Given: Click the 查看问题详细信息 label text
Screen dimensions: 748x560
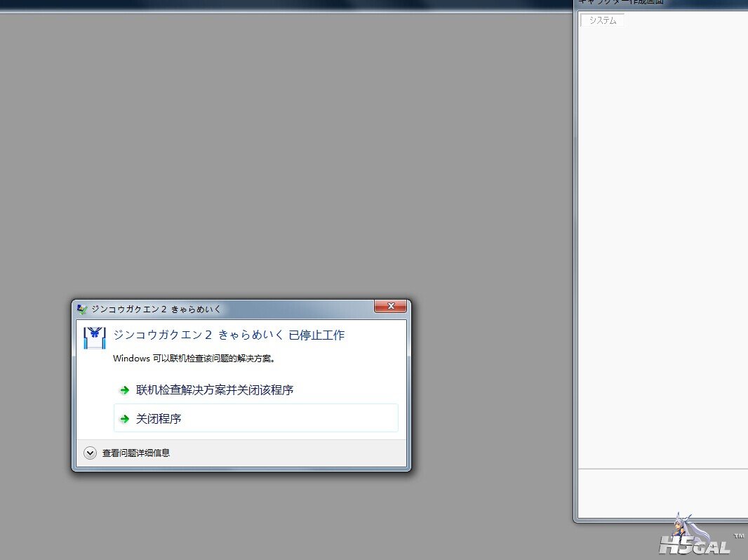Looking at the screenshot, I should [136, 453].
